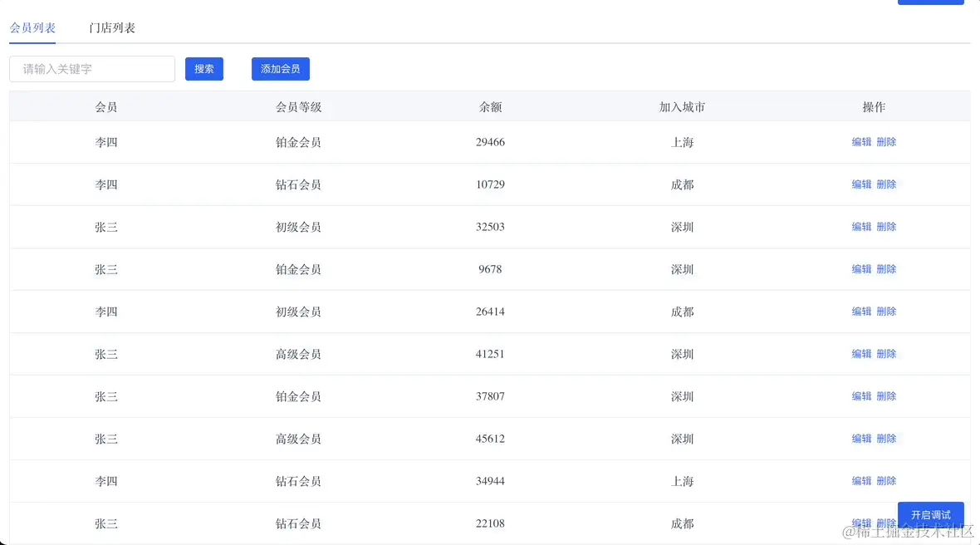Click 张三 in the 22108 row
The image size is (980, 545).
(x=105, y=523)
